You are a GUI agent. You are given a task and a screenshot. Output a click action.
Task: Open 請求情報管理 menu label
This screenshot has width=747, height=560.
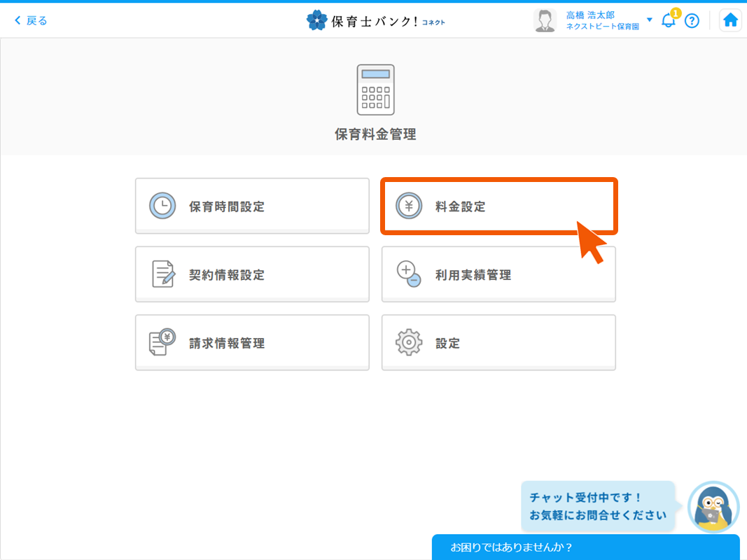click(227, 343)
